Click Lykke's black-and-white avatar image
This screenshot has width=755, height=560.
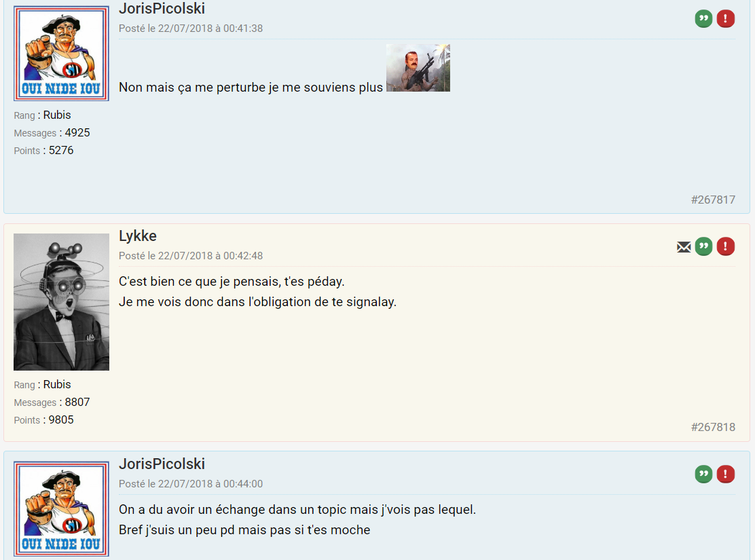(x=61, y=302)
